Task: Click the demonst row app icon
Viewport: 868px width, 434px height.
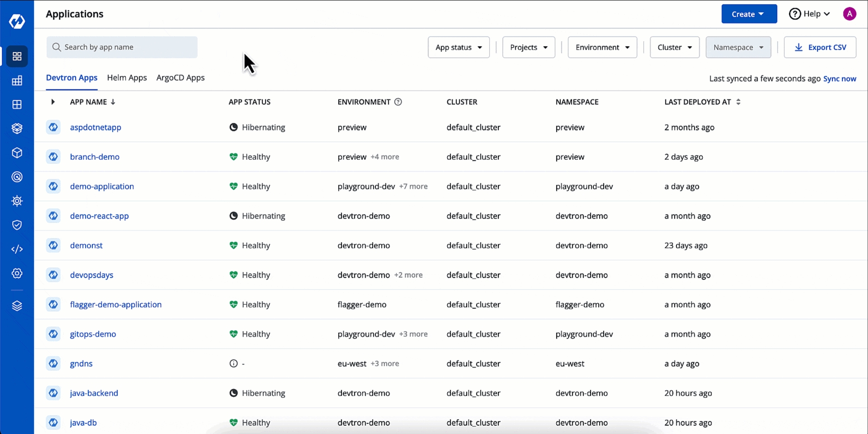Action: 53,245
